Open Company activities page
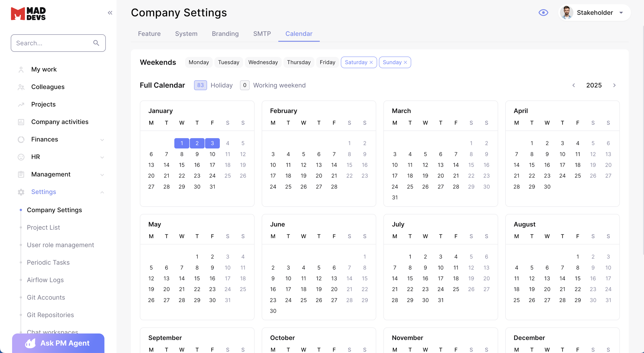This screenshot has height=353, width=644. [60, 122]
